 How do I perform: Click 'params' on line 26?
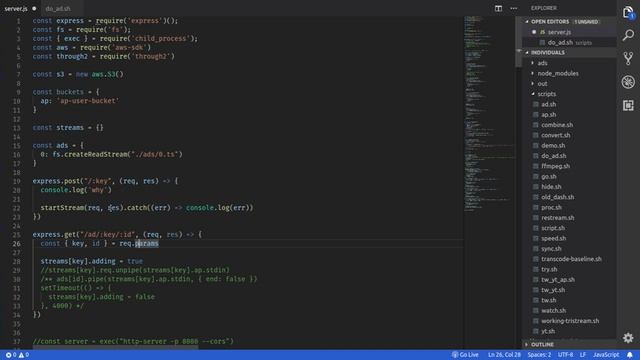pyautogui.click(x=147, y=244)
